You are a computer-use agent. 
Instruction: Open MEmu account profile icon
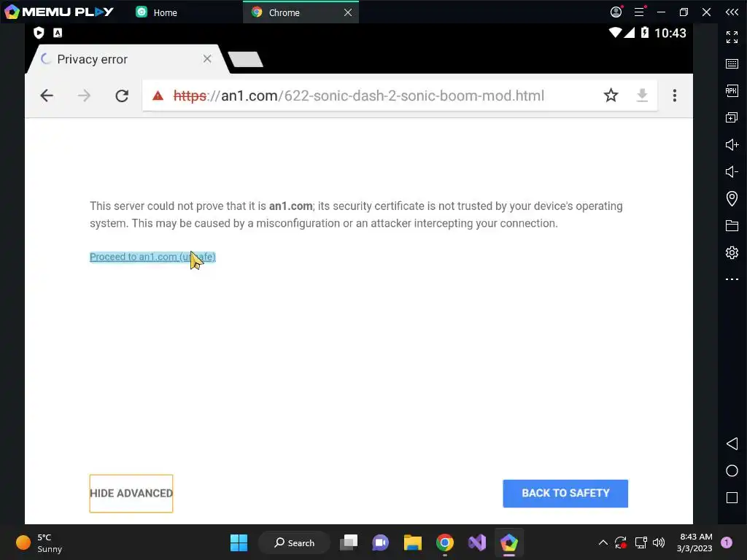pyautogui.click(x=616, y=12)
